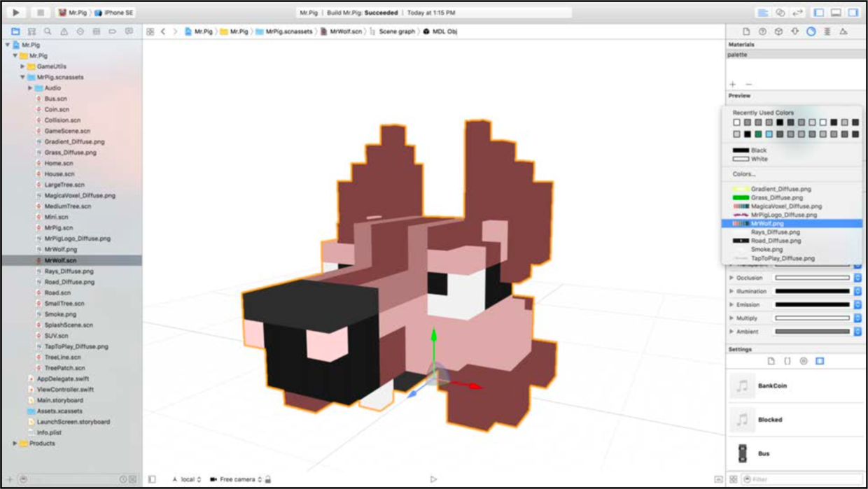Open the Find navigator magnifier icon
868x489 pixels.
pos(48,31)
